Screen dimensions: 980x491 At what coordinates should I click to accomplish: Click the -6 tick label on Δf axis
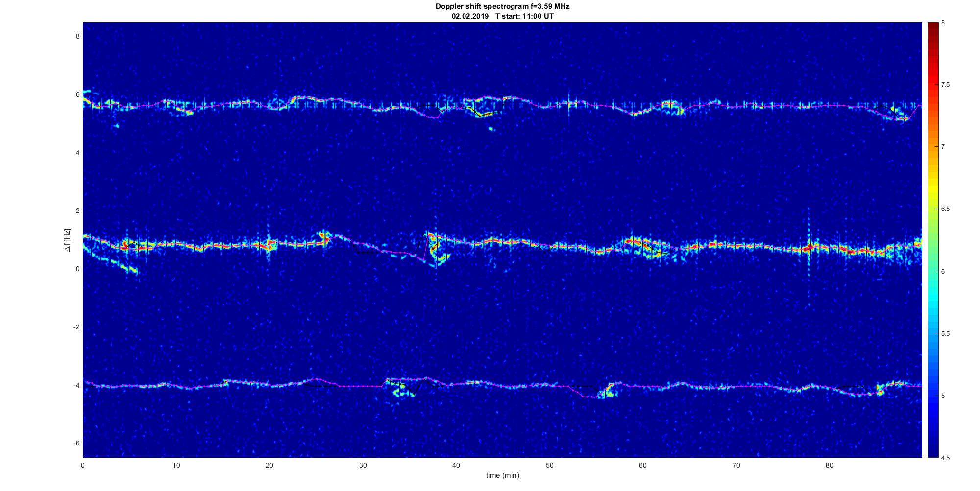pyautogui.click(x=76, y=443)
